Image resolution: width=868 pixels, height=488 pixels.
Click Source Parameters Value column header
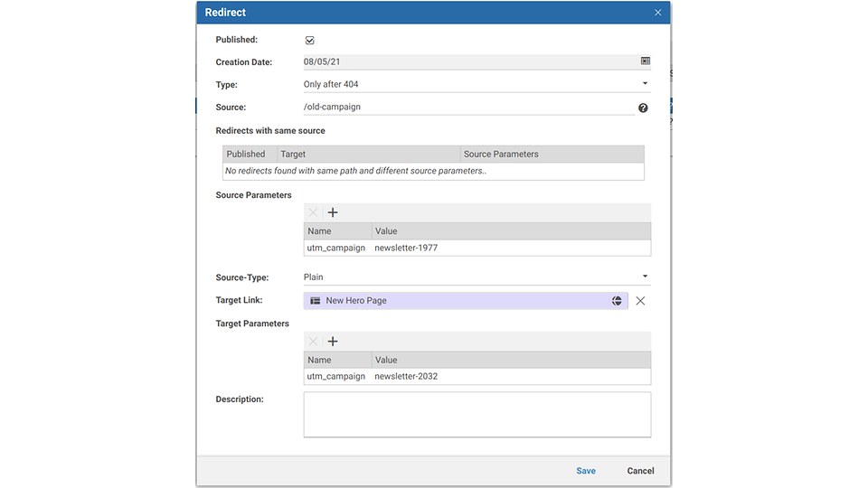tap(512, 231)
